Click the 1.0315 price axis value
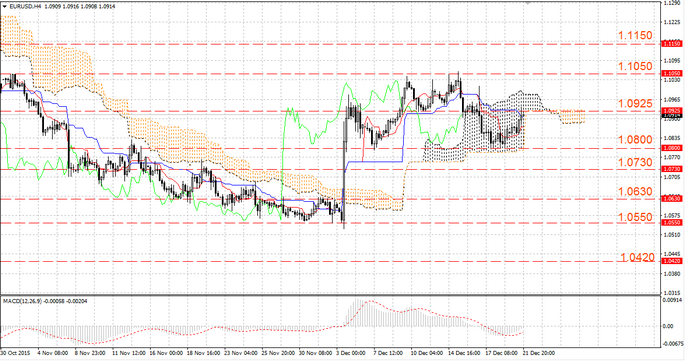The width and height of the screenshot is (685, 361). (672, 293)
